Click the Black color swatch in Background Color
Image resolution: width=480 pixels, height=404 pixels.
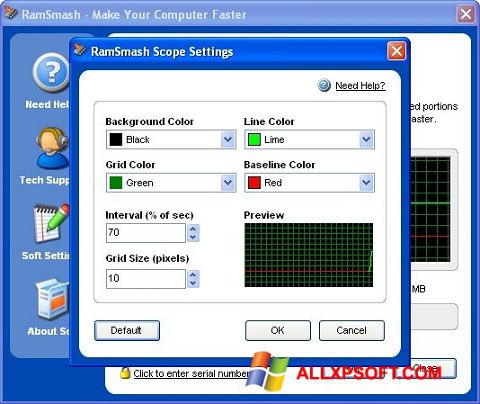point(116,139)
